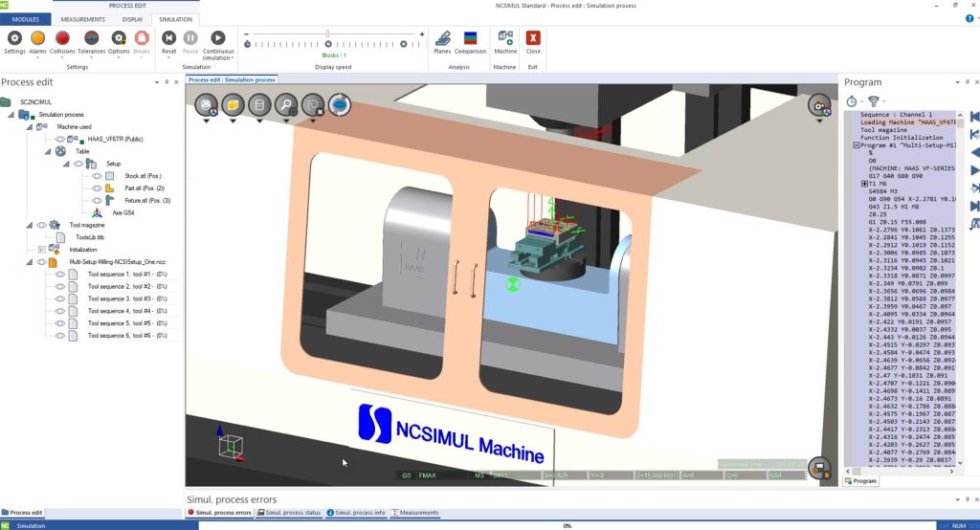Click the Machine ribbon icon

point(505,37)
